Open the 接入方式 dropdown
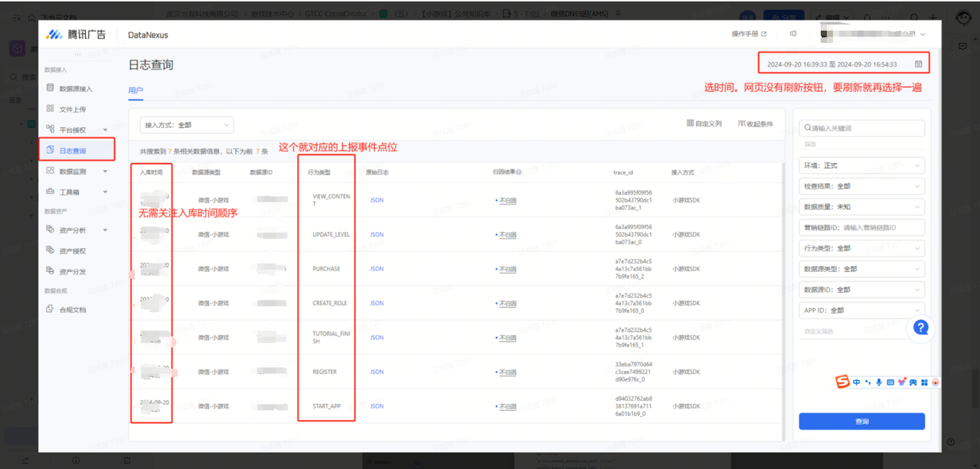This screenshot has height=469, width=980. tap(187, 125)
